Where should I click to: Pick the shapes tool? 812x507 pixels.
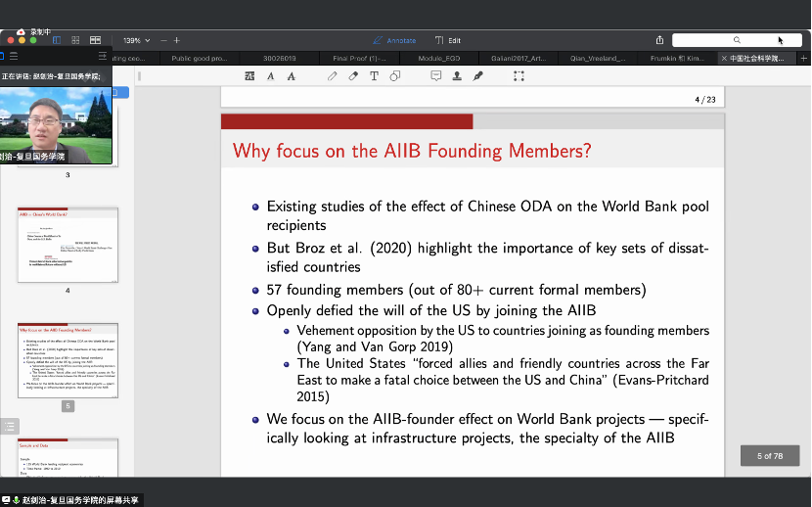coord(394,76)
